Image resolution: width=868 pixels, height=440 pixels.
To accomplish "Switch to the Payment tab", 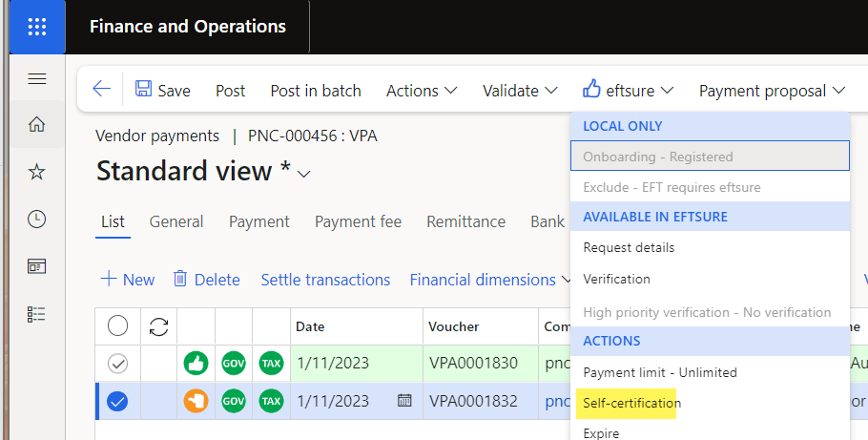I will point(259,221).
